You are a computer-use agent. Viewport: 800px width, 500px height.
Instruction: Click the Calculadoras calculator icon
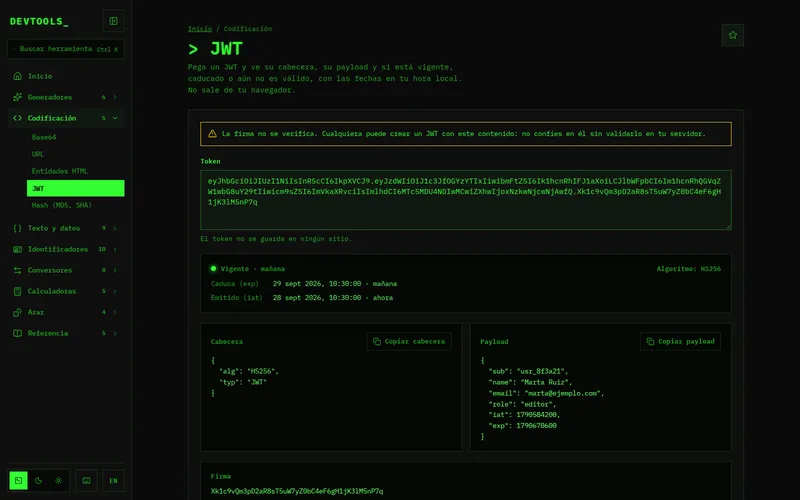[17, 291]
